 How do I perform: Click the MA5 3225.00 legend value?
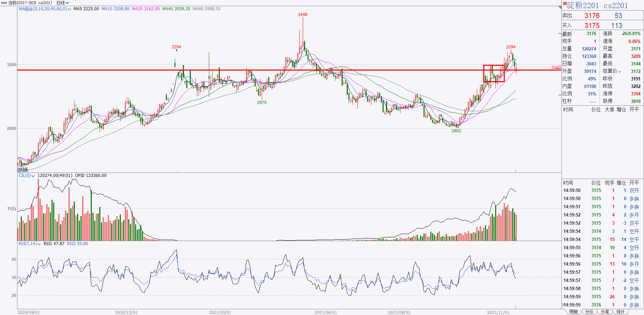tap(86, 9)
